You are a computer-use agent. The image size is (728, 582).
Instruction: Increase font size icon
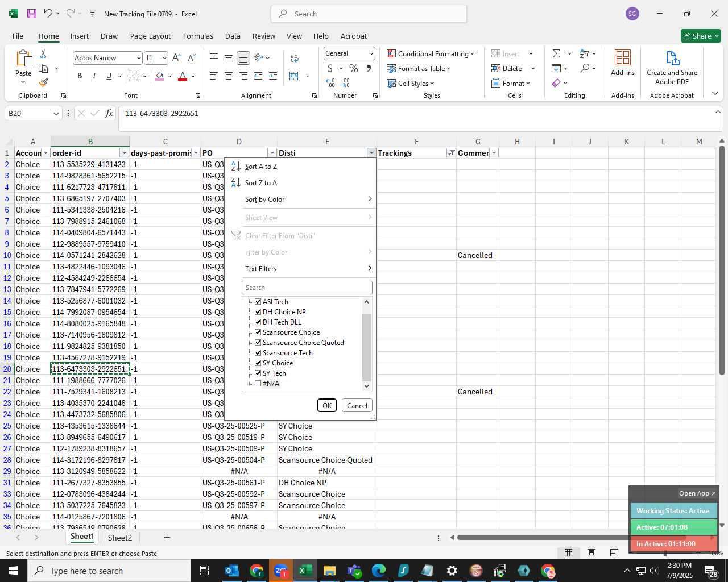point(176,57)
